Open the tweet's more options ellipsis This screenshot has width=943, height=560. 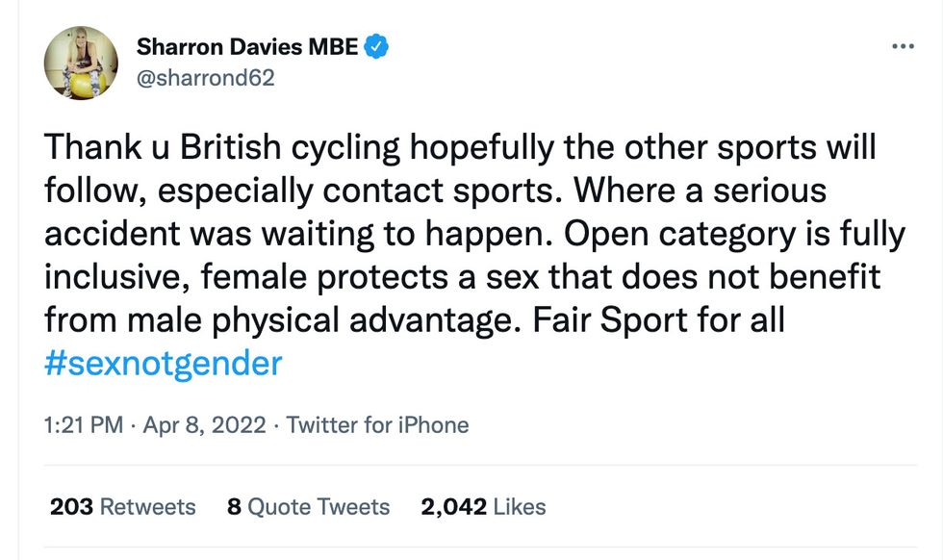tap(902, 47)
